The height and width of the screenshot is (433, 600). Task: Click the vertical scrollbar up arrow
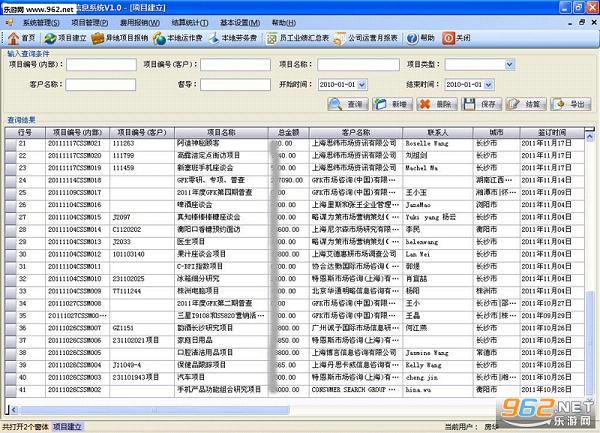point(590,137)
